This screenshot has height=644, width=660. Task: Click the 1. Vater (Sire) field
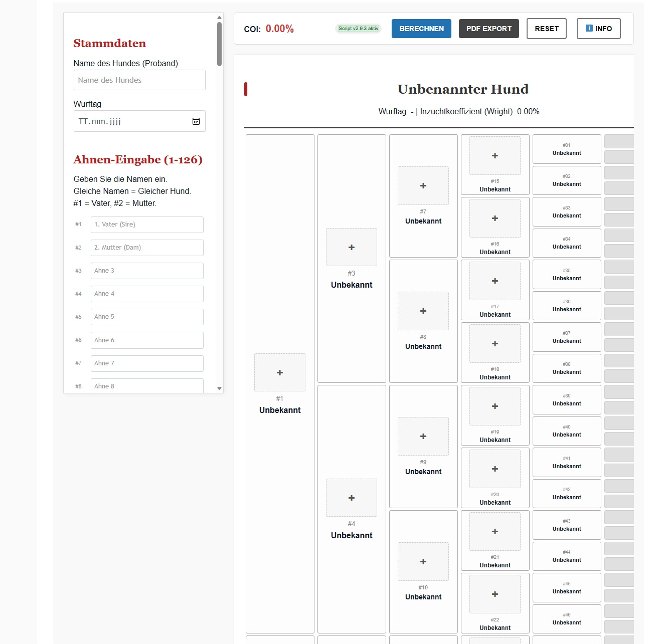147,225
